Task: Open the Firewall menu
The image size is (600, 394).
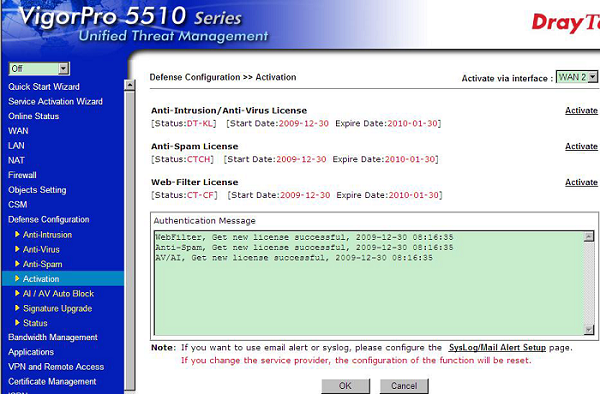Action: (x=22, y=175)
